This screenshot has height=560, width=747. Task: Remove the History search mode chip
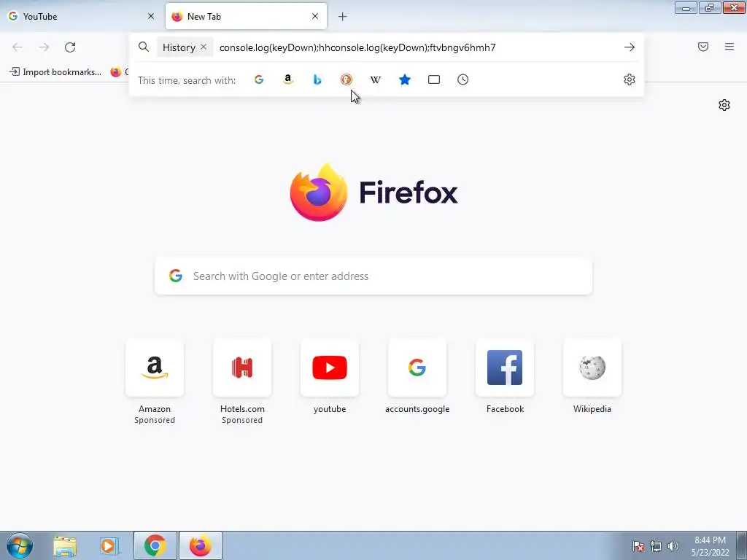click(x=204, y=47)
